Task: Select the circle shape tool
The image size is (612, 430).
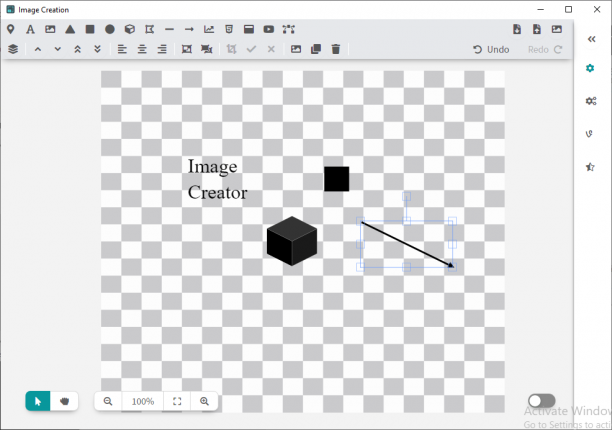Action: [110, 29]
